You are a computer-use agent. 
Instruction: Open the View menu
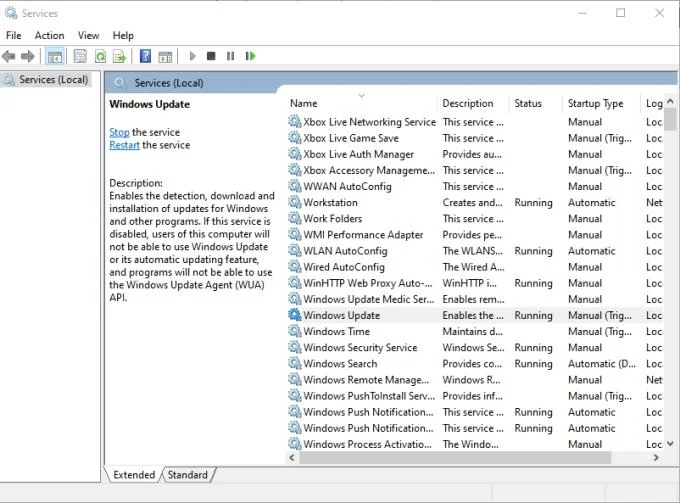point(88,36)
